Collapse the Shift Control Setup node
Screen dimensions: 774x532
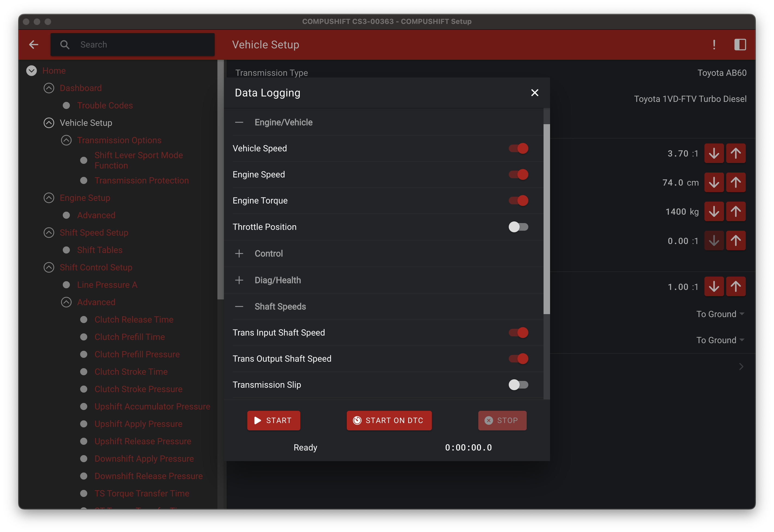pos(49,267)
